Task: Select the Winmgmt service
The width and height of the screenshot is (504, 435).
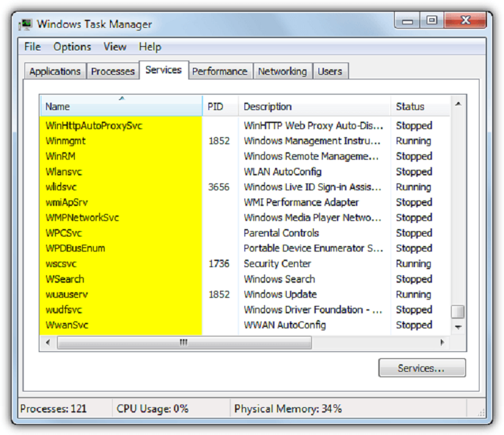Action: point(245,141)
